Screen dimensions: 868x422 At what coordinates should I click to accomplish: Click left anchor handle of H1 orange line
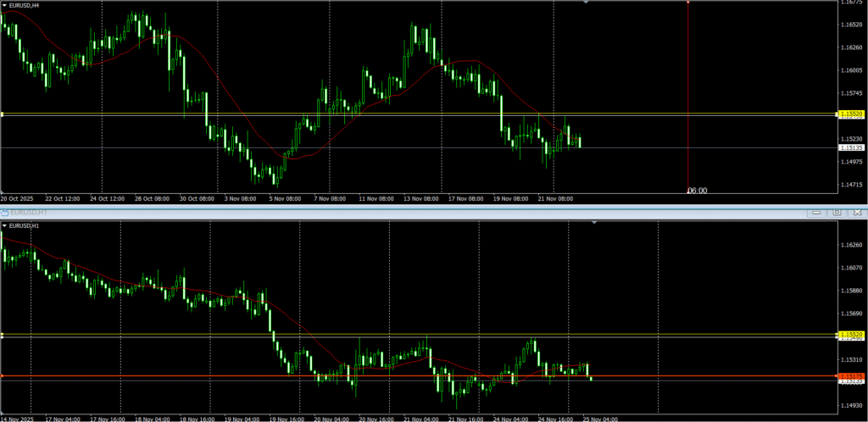tap(3, 375)
